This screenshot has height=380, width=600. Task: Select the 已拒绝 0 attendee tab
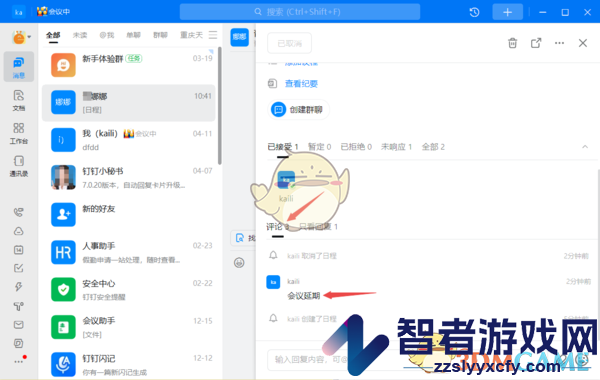[x=356, y=147]
